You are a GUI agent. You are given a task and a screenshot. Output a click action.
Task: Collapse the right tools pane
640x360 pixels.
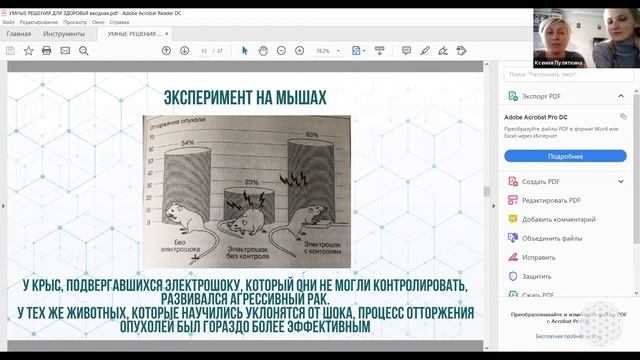point(493,206)
